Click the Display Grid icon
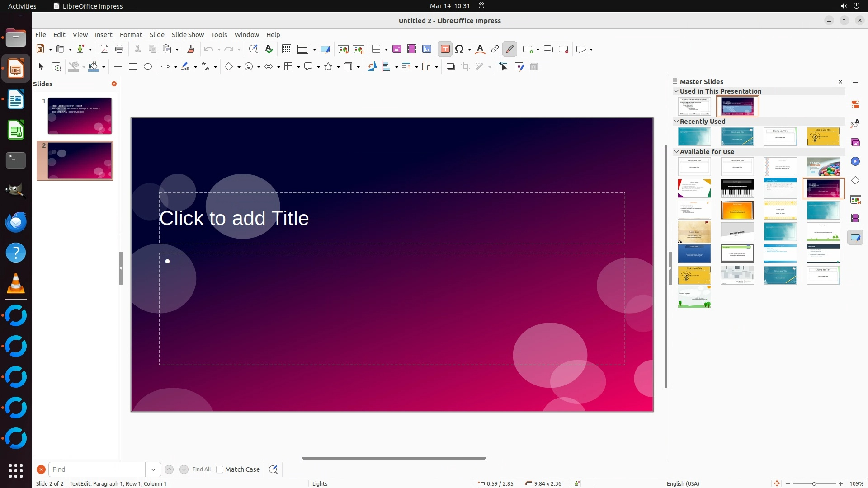The height and width of the screenshot is (488, 868). [286, 49]
